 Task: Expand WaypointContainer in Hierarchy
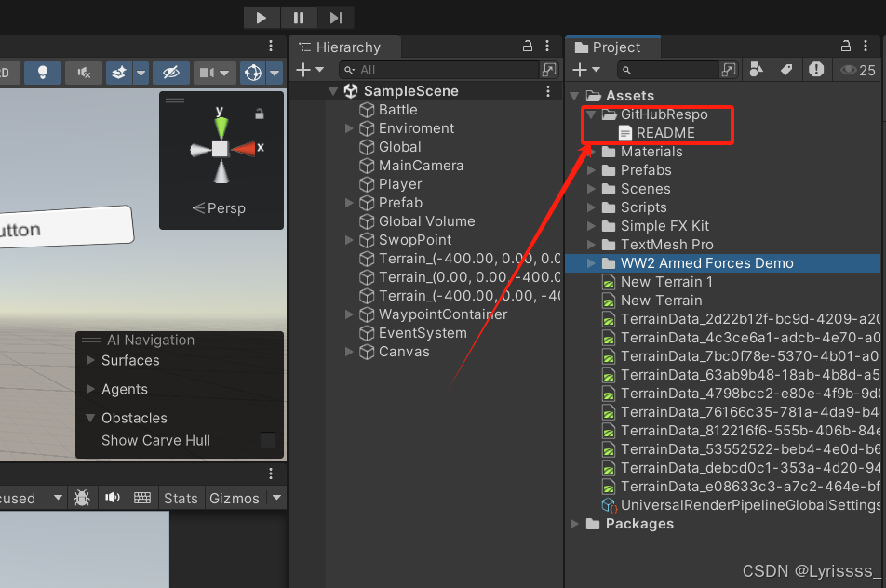pos(349,314)
